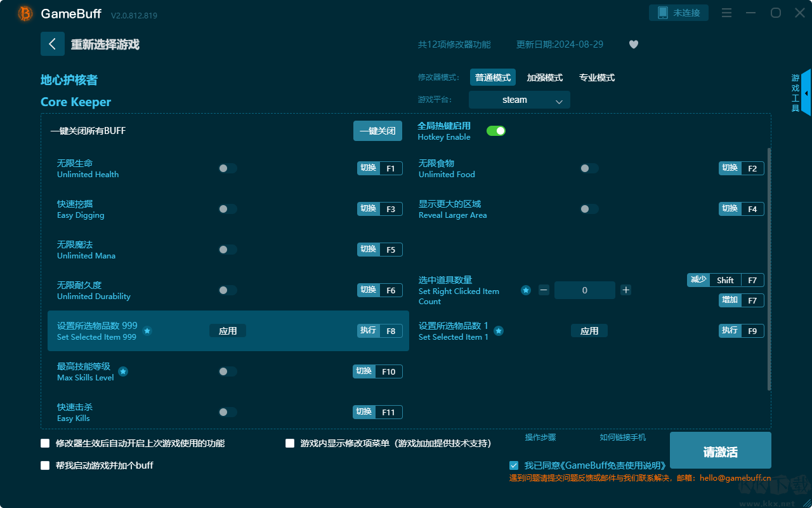Click F1 hotkey button for Unlimited Health
812x508 pixels.
380,168
